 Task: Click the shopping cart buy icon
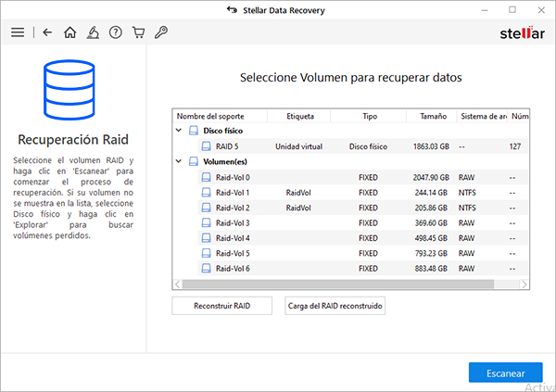[x=138, y=32]
